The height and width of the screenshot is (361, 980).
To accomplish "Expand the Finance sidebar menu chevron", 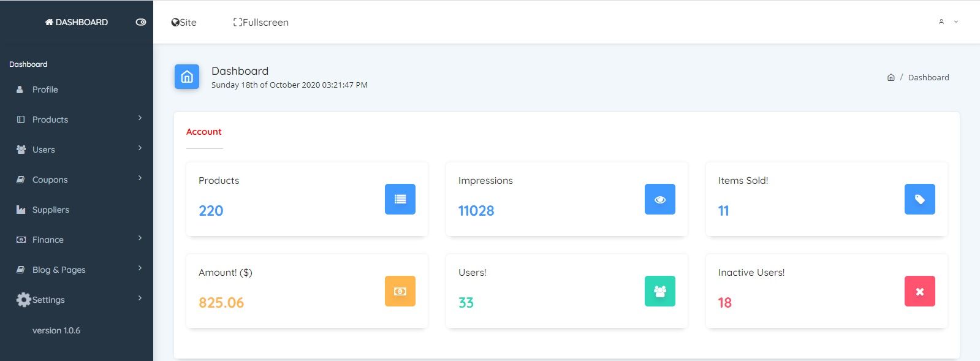I will coord(140,238).
